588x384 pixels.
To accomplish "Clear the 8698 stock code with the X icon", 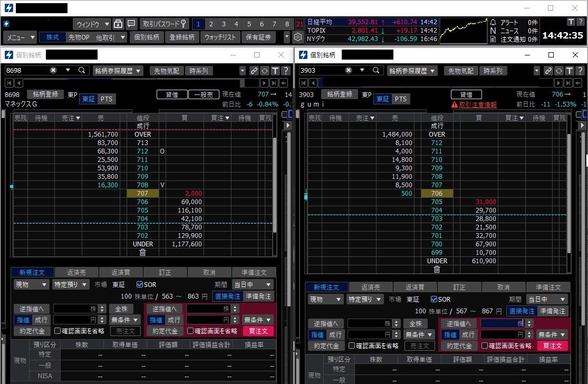I will [x=53, y=71].
